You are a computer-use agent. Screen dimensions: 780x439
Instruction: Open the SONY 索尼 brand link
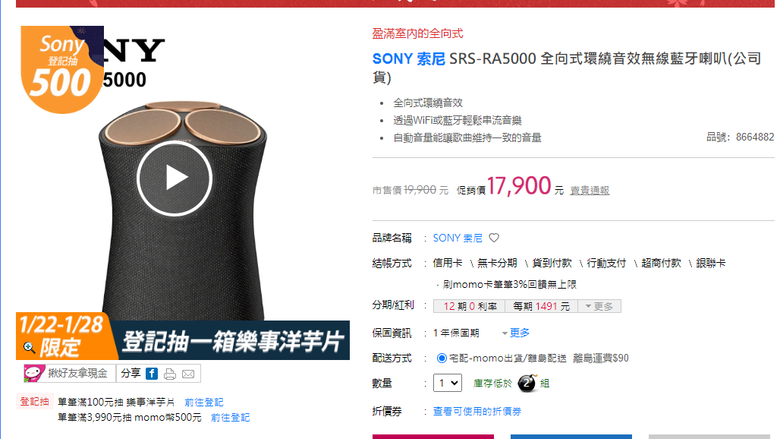coord(458,238)
